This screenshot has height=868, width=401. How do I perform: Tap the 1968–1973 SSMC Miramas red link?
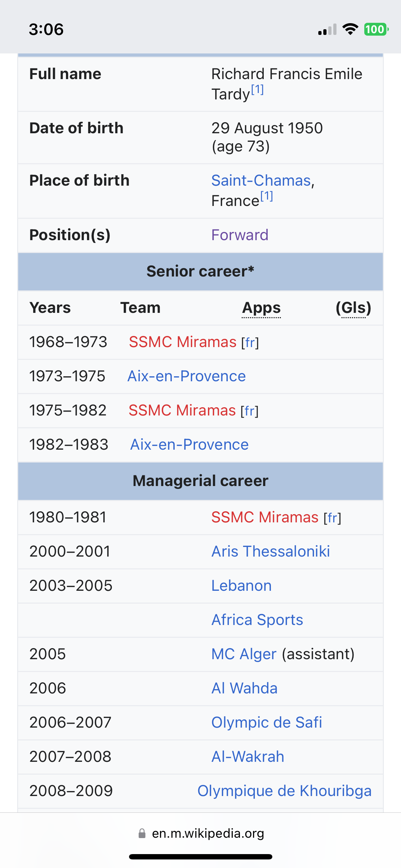point(182,342)
